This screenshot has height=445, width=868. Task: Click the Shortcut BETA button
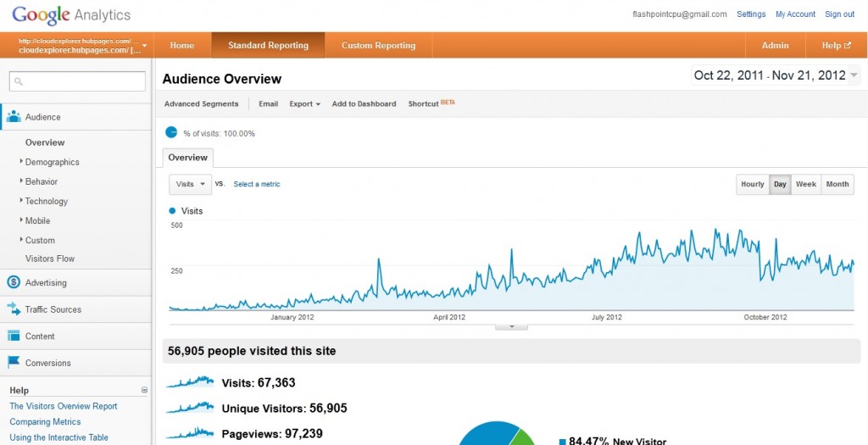pyautogui.click(x=431, y=103)
